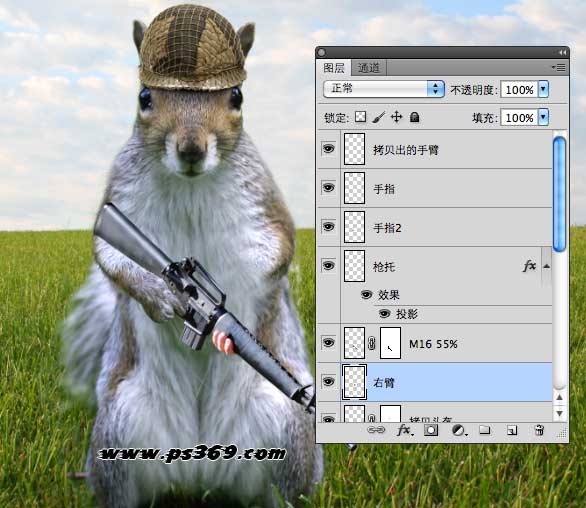Click the link icon on M16 55% layer
Image resolution: width=586 pixels, height=508 pixels.
[371, 343]
